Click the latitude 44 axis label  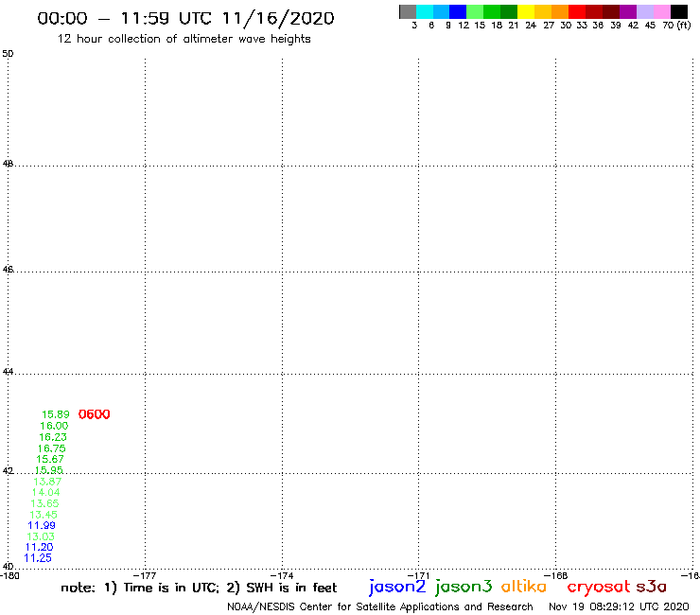[8, 372]
